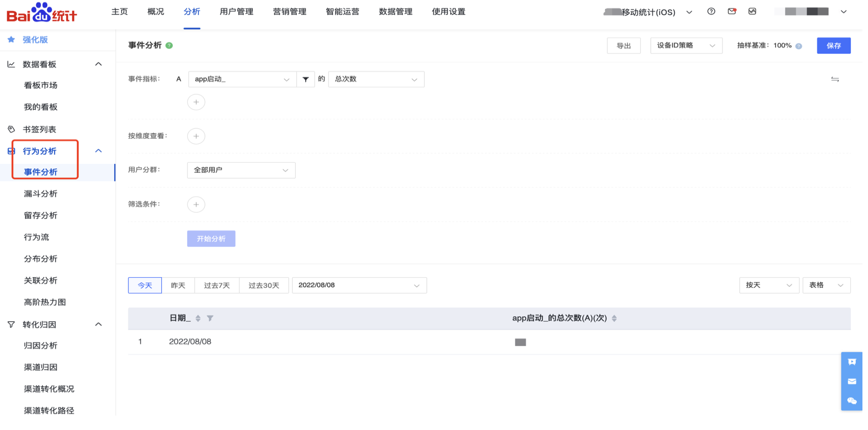Viewport: 868px width, 430px height.
Task: Open 漏斗分析 in the sidebar
Action: click(41, 194)
